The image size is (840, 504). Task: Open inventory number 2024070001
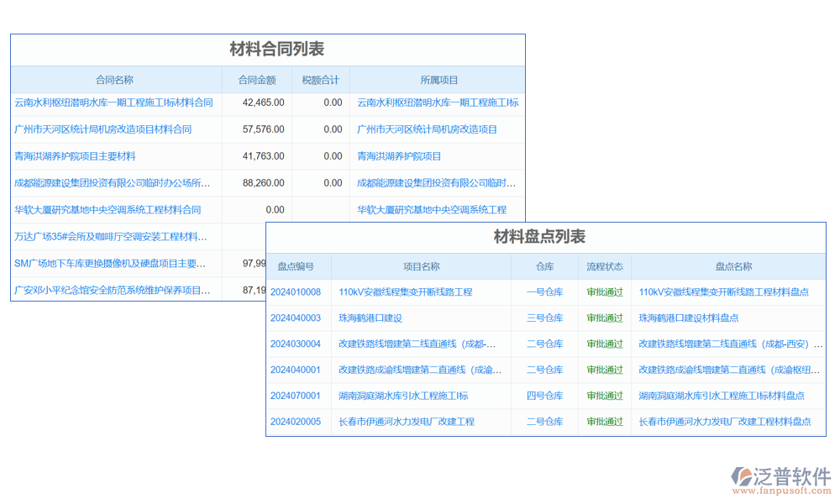click(x=296, y=396)
